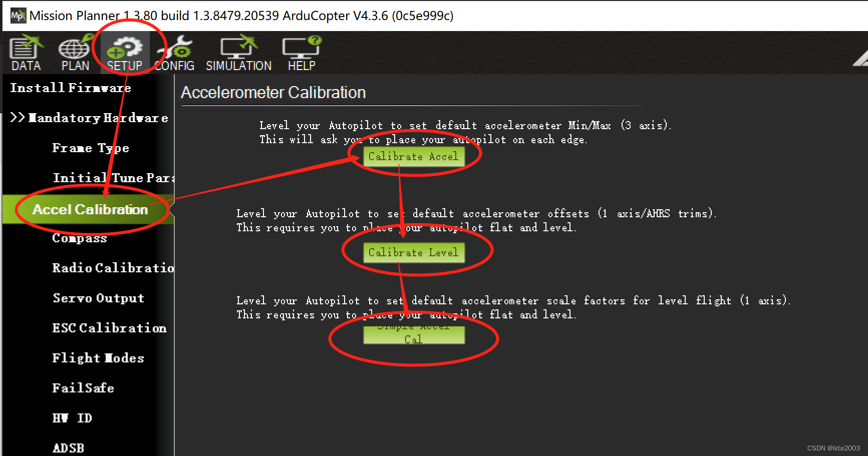Open the ADSB page
Viewport: 868px width, 456px height.
pos(68,448)
